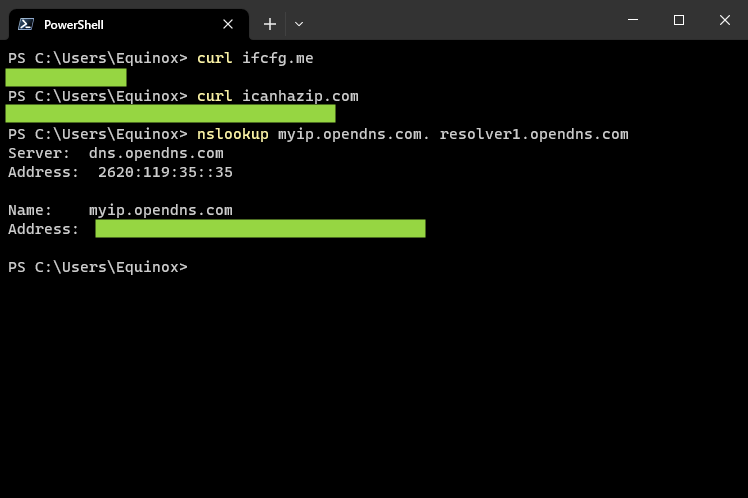Viewport: 748px width, 498px height.
Task: Maximize the terminal window
Action: [x=679, y=20]
